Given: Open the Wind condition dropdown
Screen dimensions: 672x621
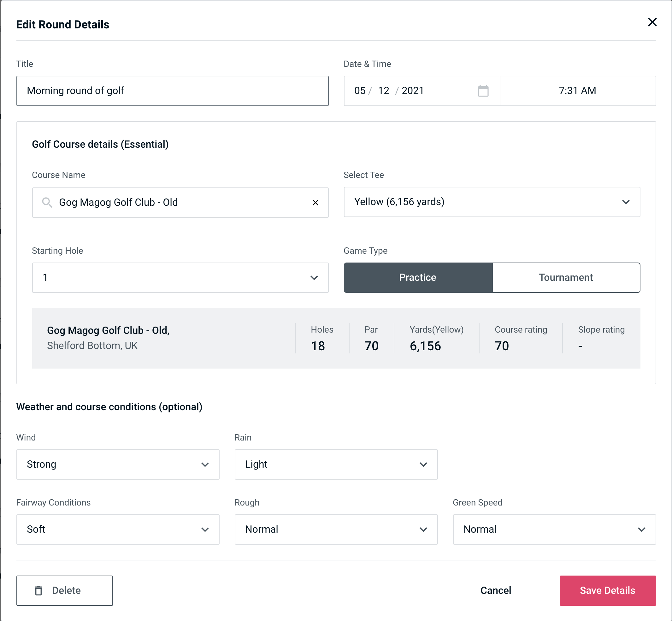Looking at the screenshot, I should (x=118, y=465).
